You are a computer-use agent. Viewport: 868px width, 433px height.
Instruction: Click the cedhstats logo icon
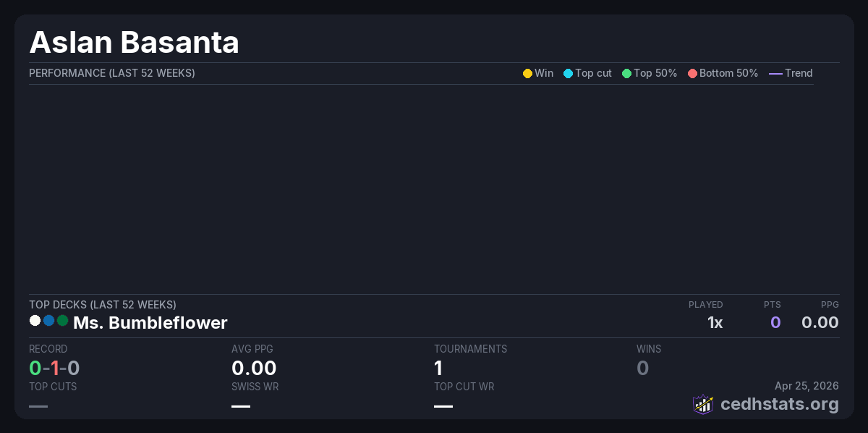click(x=702, y=404)
